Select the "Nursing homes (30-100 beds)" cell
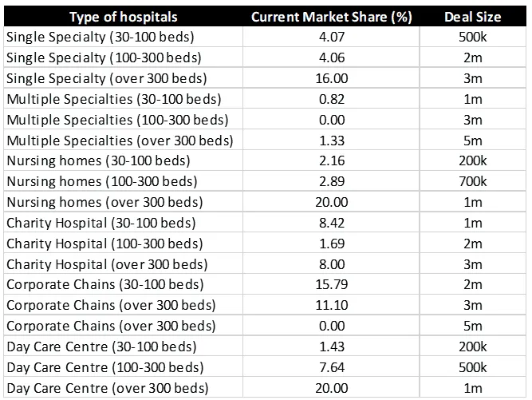Viewport: 532px width, 400px height. 97,161
